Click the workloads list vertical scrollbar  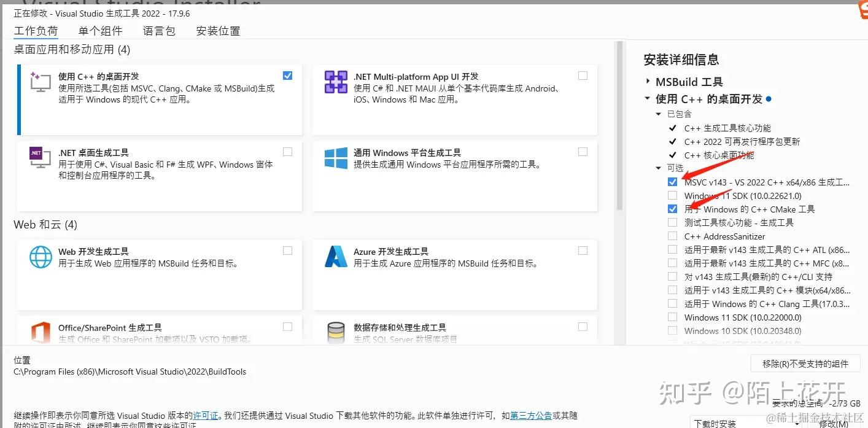pyautogui.click(x=619, y=125)
